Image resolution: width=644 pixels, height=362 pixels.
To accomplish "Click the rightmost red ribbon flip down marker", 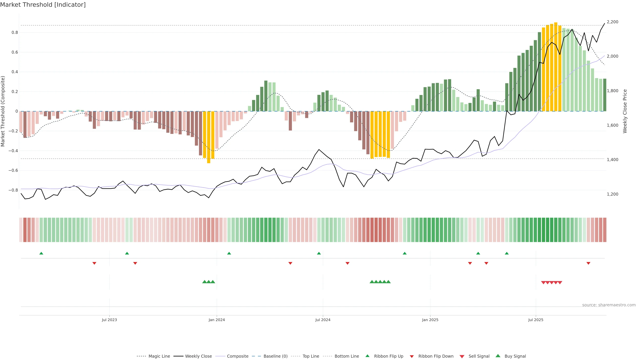I will [x=588, y=263].
